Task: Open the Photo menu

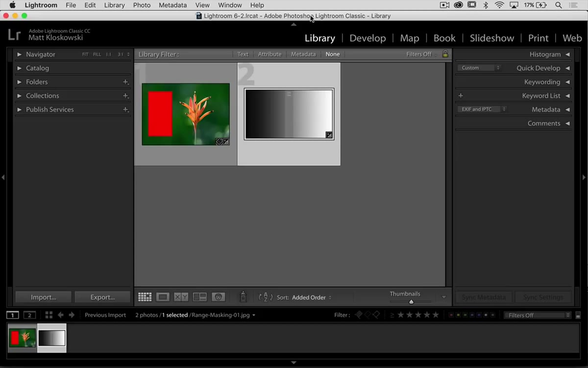Action: pyautogui.click(x=142, y=5)
